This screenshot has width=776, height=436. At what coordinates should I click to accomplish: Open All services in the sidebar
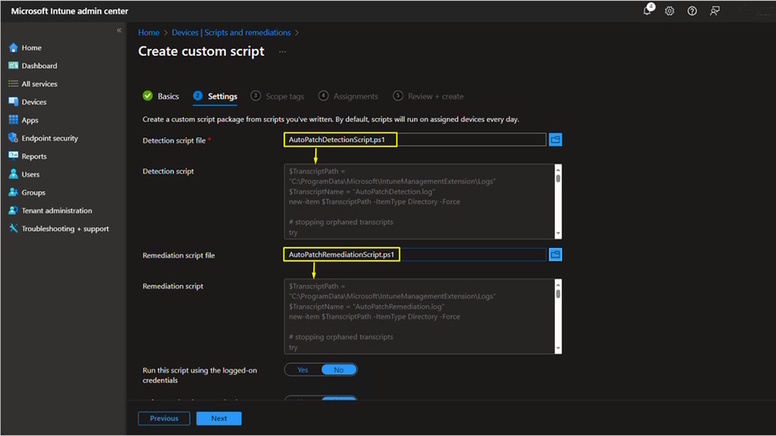click(39, 84)
